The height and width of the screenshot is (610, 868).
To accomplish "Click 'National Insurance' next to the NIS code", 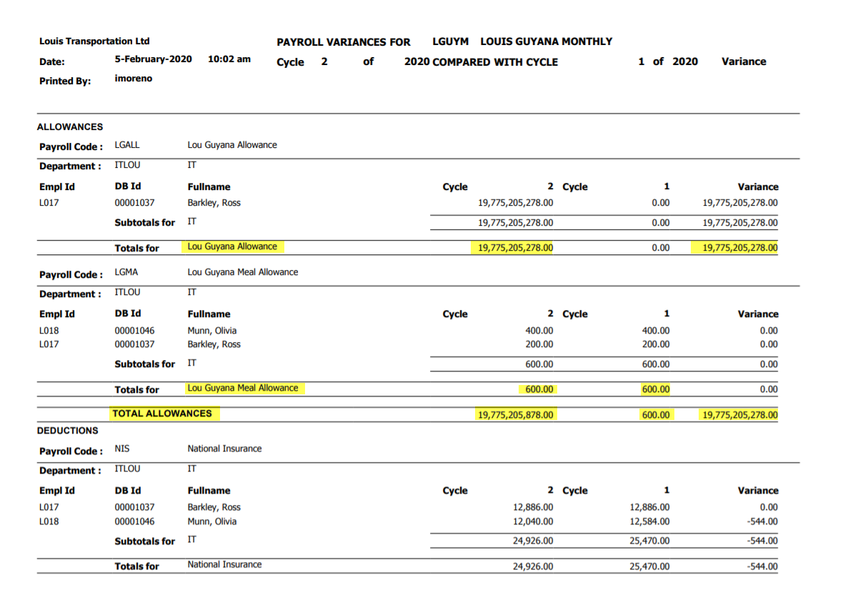I will (224, 449).
